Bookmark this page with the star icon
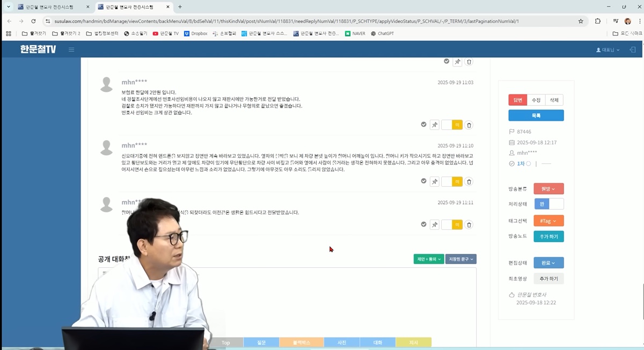Image resolution: width=644 pixels, height=350 pixels. (581, 21)
